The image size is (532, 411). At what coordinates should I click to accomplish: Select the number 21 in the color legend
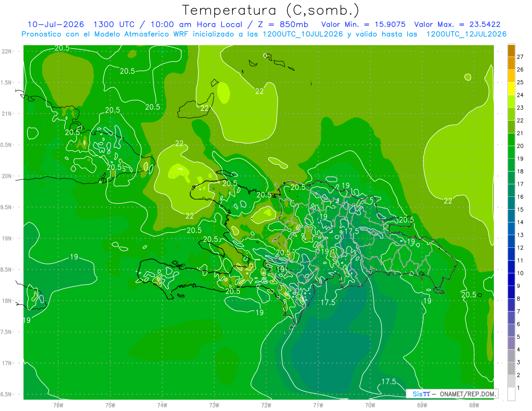point(520,133)
